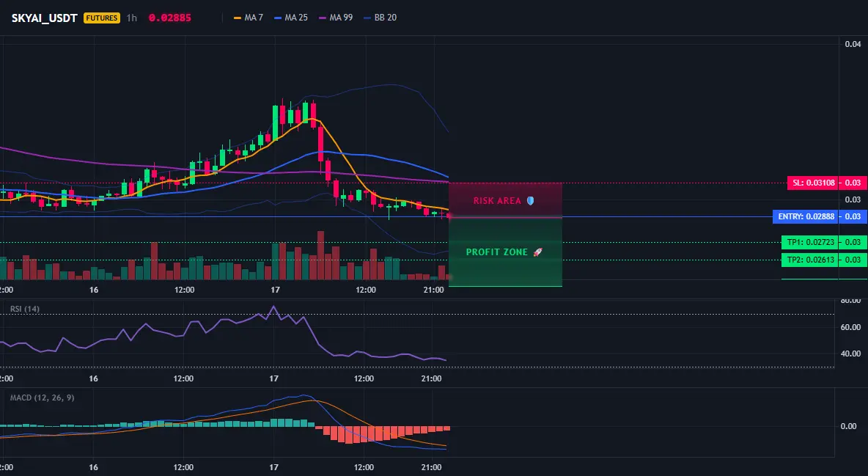Click the tallest red volume bar
The image size is (868, 476).
click(x=320, y=255)
